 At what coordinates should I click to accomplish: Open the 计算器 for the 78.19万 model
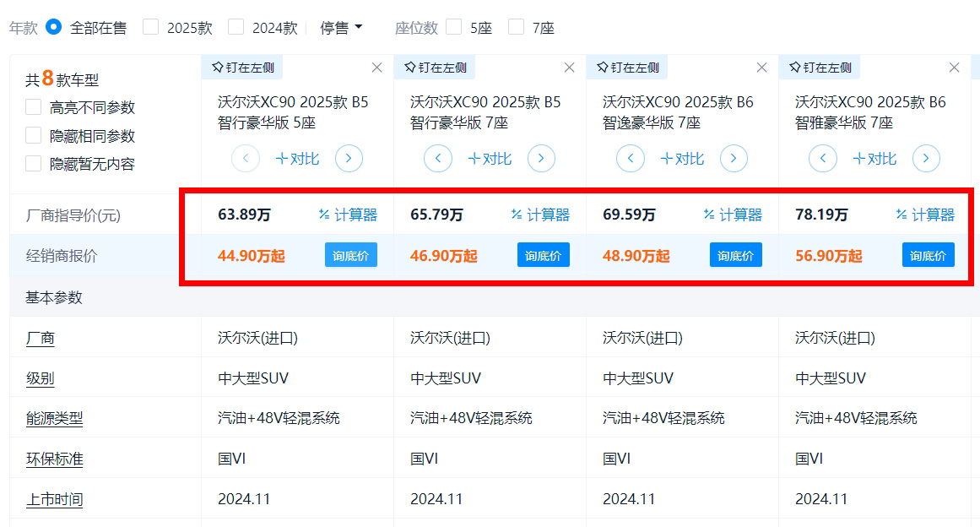click(925, 215)
